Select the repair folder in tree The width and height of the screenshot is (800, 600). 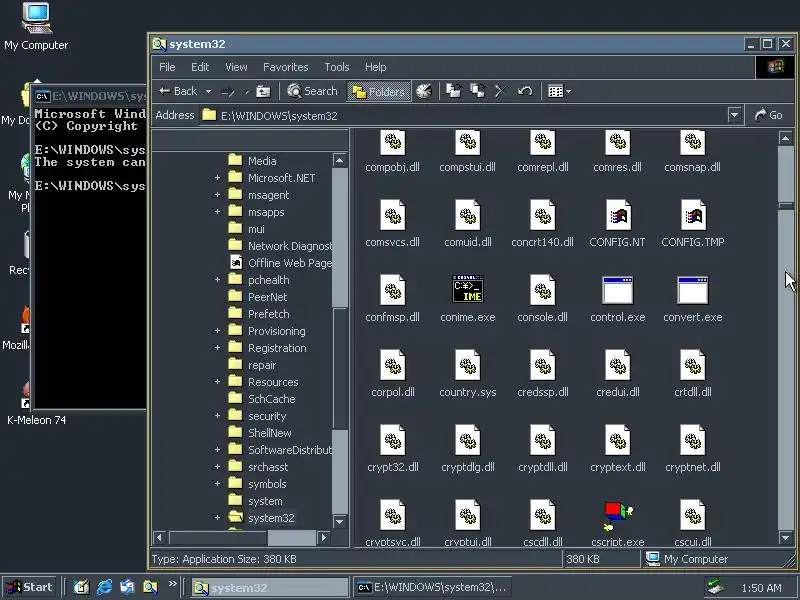[262, 365]
